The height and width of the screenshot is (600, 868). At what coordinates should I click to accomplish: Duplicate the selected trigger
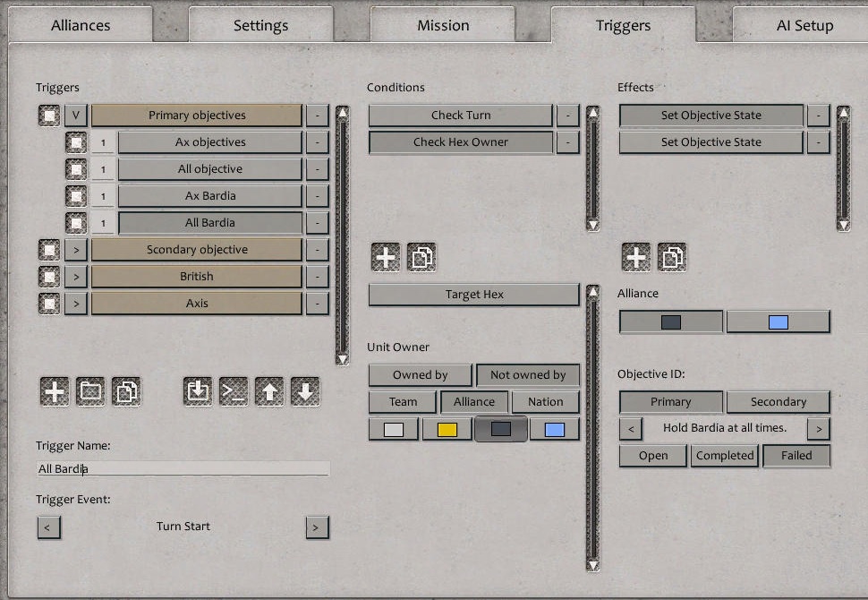126,391
